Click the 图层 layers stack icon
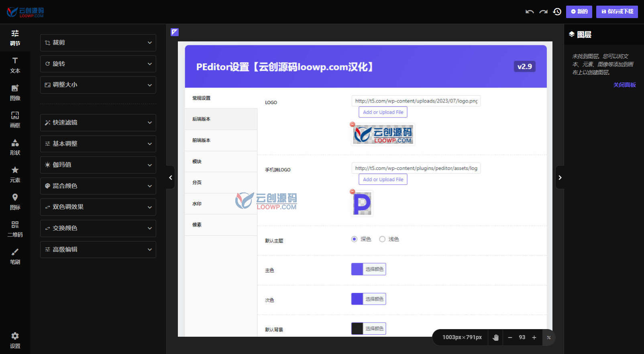Image resolution: width=644 pixels, height=354 pixels. point(572,35)
